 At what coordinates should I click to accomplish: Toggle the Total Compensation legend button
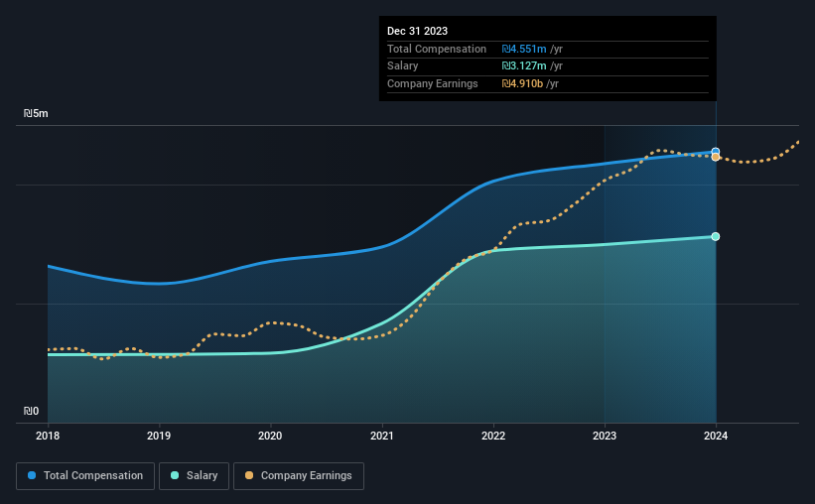point(85,476)
